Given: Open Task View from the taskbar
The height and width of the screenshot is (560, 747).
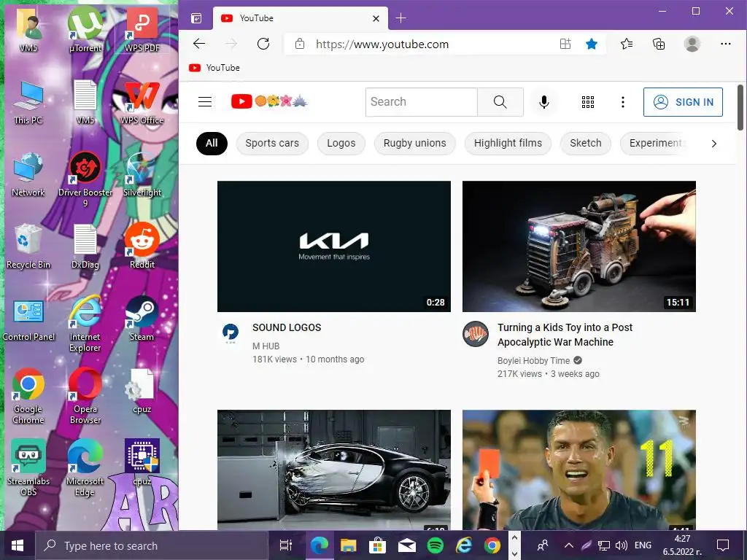Looking at the screenshot, I should [286, 545].
